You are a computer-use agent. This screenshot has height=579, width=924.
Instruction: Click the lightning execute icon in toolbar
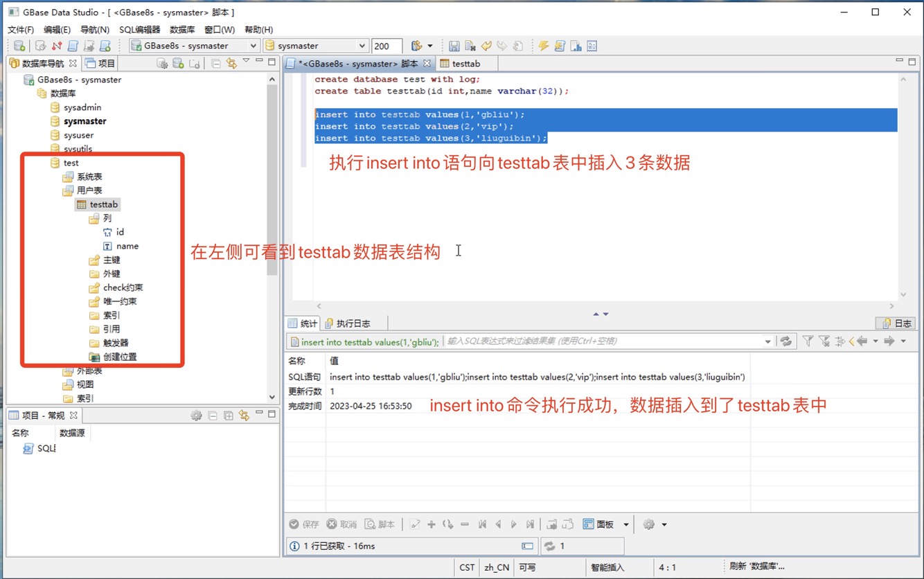544,46
